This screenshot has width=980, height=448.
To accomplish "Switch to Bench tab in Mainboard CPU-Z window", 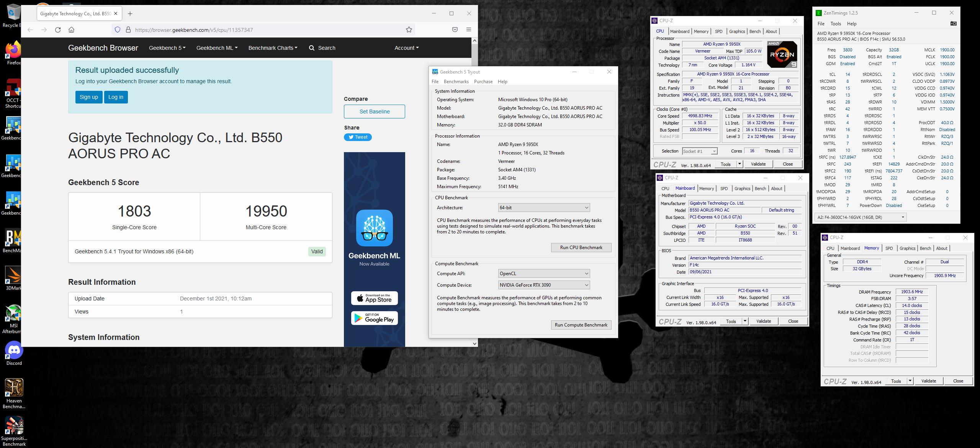I will pyautogui.click(x=760, y=189).
